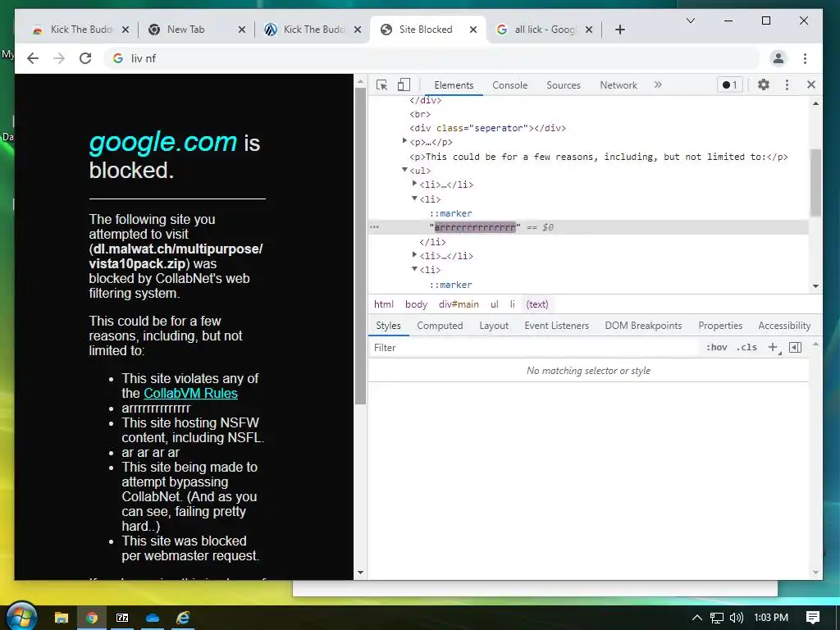Toggle the device toolbar icon

tap(404, 84)
